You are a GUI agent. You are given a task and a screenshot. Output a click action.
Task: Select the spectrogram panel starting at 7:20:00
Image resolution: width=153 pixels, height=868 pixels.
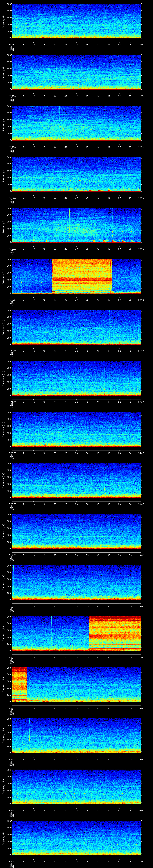click(x=76, y=327)
